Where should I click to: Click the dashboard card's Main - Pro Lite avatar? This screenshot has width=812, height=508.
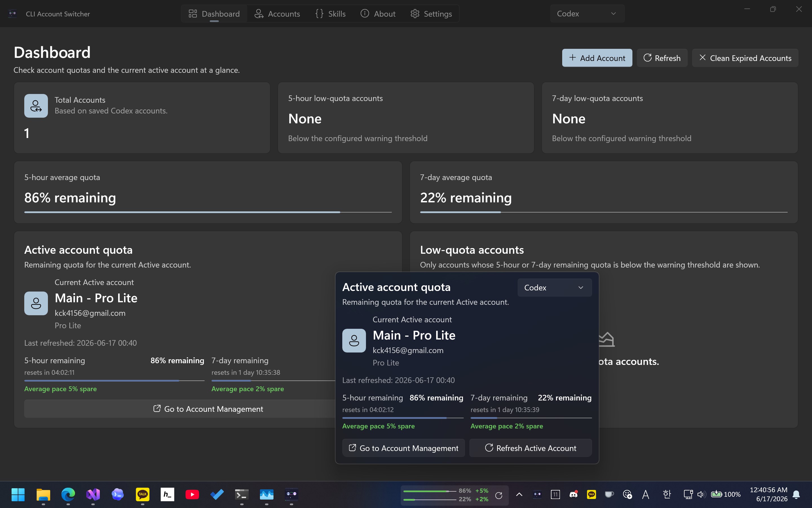tap(36, 303)
